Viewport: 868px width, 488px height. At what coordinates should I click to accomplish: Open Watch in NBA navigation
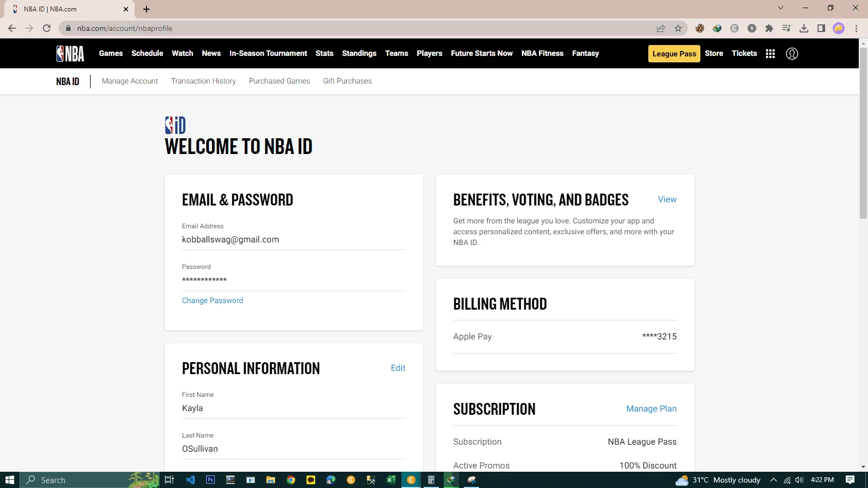pyautogui.click(x=182, y=53)
